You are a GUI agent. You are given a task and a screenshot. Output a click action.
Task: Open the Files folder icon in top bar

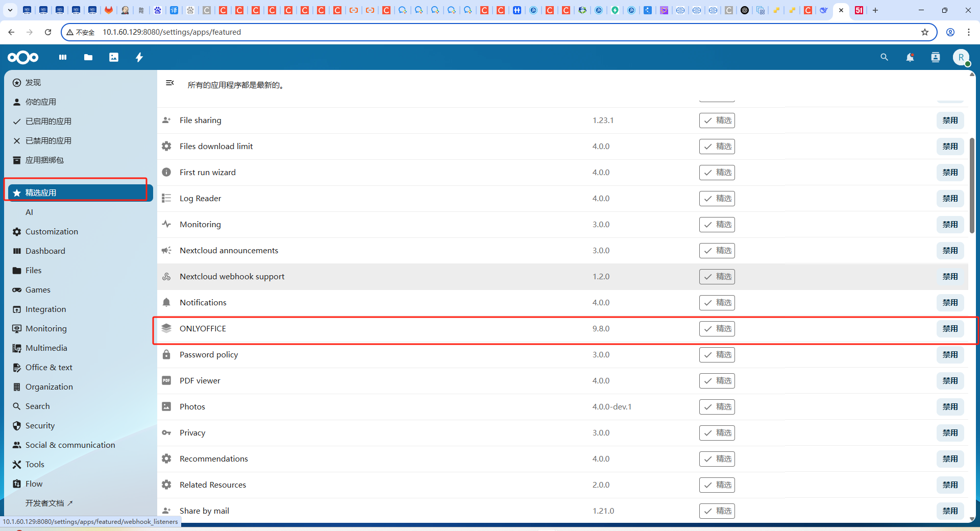click(x=88, y=57)
